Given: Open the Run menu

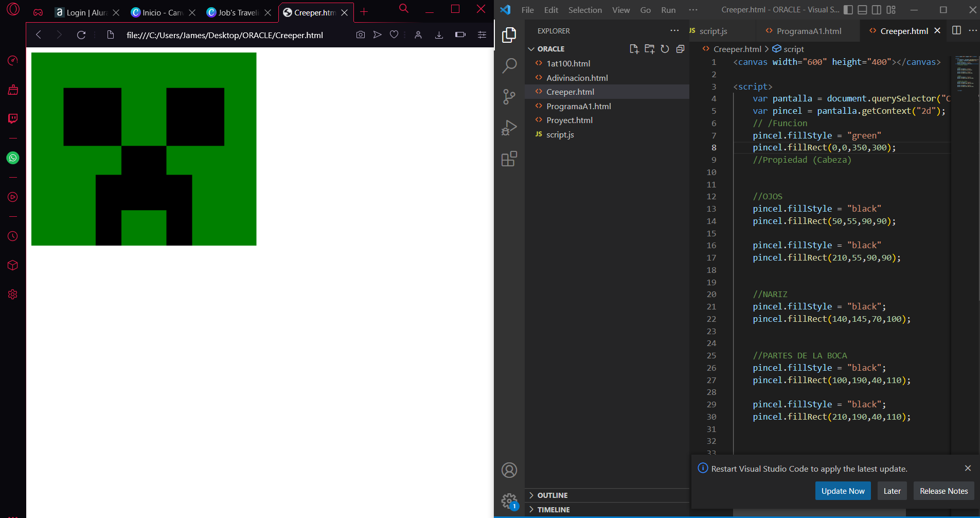Looking at the screenshot, I should 668,10.
